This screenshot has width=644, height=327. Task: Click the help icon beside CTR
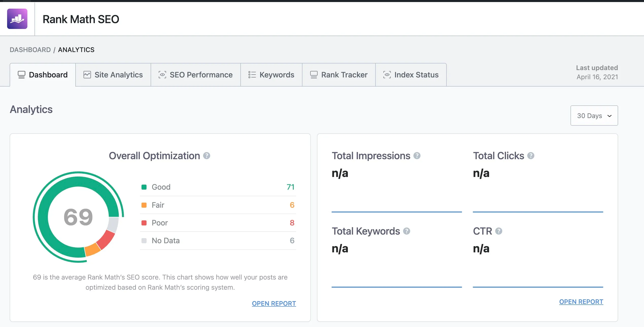click(499, 231)
